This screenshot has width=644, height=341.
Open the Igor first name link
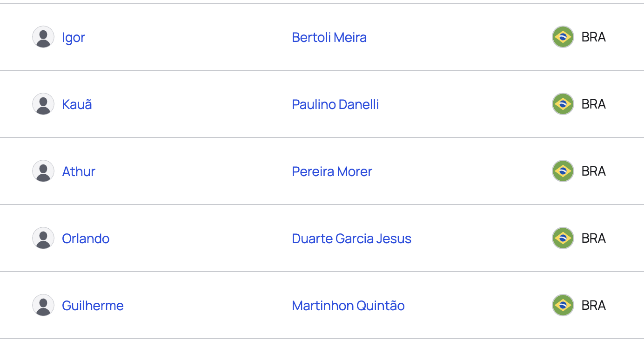point(74,38)
